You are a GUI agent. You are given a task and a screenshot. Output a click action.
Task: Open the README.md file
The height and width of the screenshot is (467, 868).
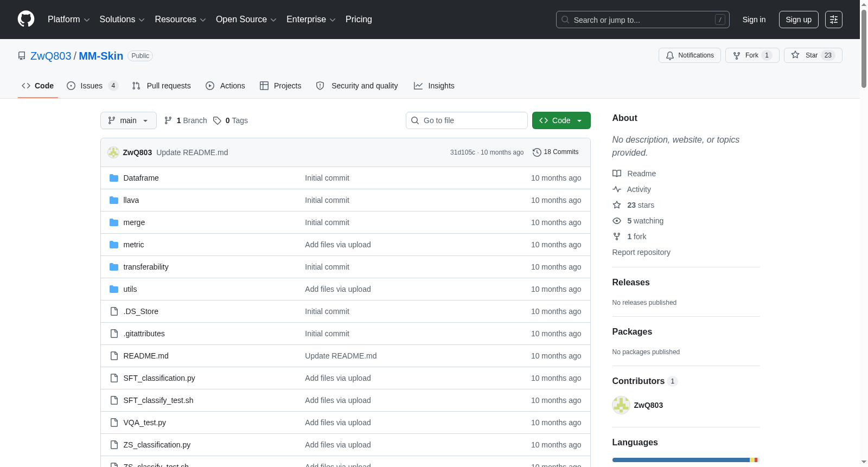tap(146, 356)
